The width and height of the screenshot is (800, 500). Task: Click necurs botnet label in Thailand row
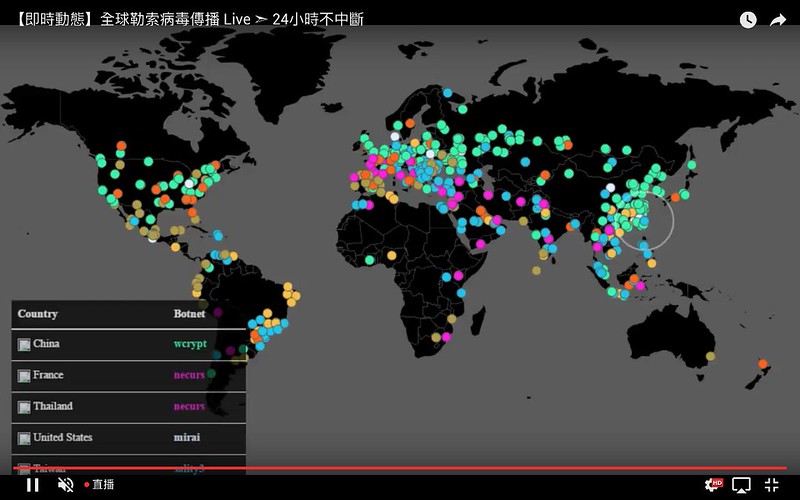(x=189, y=407)
